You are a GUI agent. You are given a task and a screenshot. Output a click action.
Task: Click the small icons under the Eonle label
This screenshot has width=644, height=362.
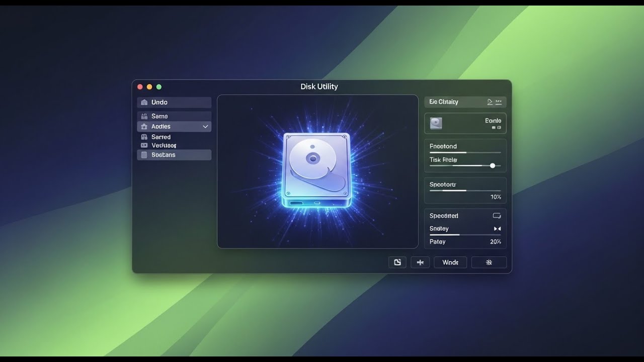click(496, 128)
